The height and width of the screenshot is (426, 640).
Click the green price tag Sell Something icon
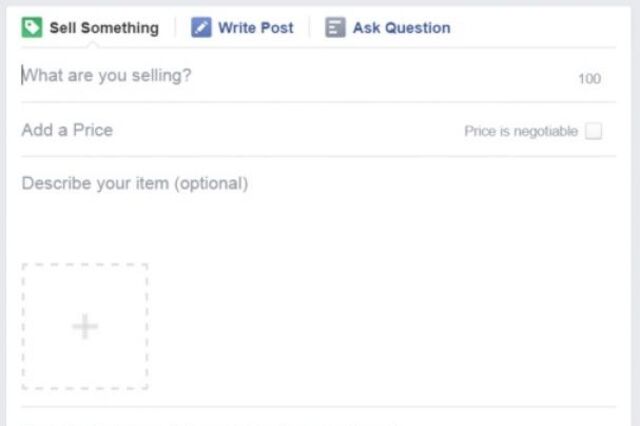pos(32,27)
